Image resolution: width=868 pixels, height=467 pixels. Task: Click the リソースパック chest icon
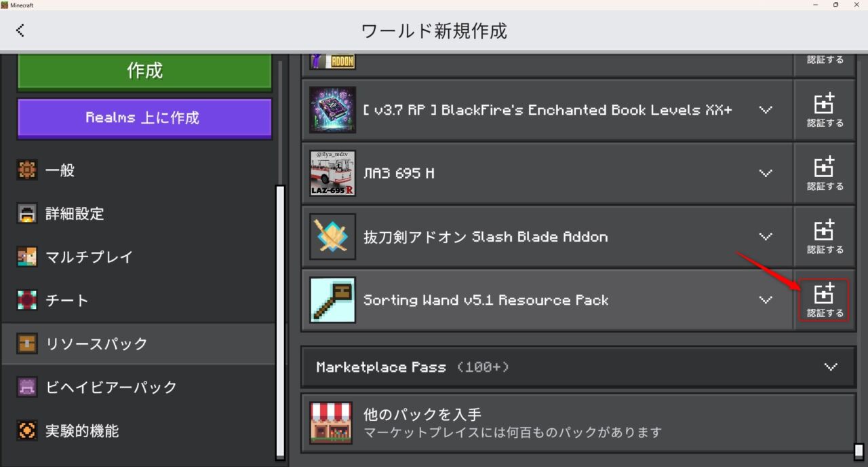pyautogui.click(x=27, y=343)
